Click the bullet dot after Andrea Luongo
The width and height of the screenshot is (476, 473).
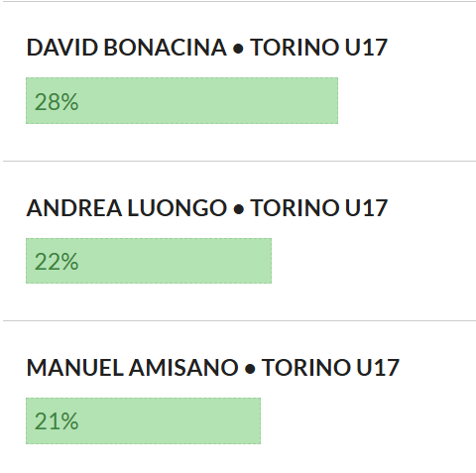tap(238, 209)
